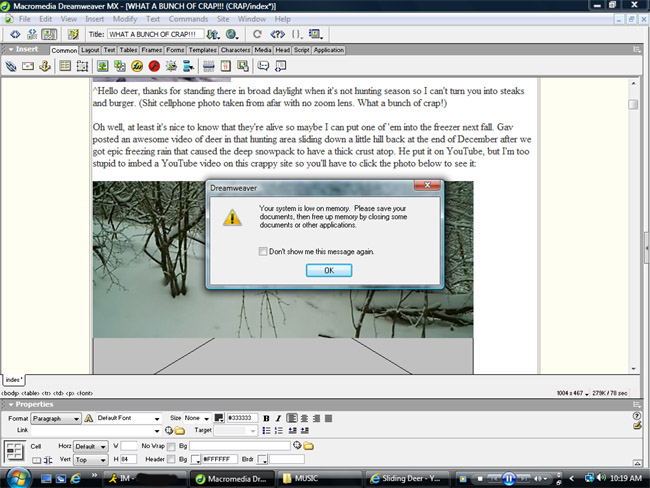Align text center in Properties

pos(304,418)
